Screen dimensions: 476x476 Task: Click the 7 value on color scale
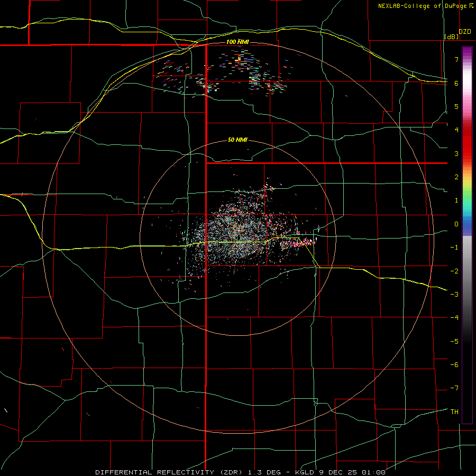[456, 59]
